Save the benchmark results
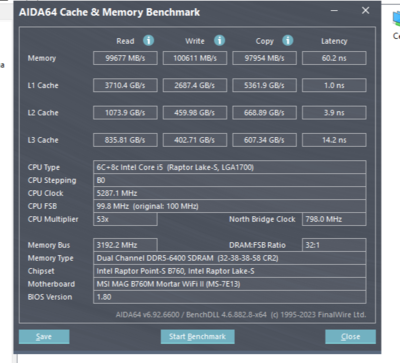 (x=44, y=337)
